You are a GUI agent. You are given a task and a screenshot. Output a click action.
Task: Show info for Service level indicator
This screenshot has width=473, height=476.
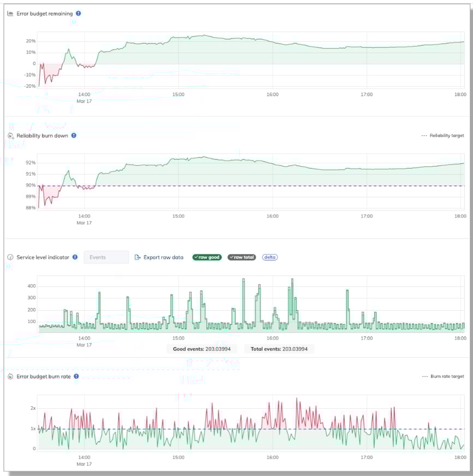(75, 257)
